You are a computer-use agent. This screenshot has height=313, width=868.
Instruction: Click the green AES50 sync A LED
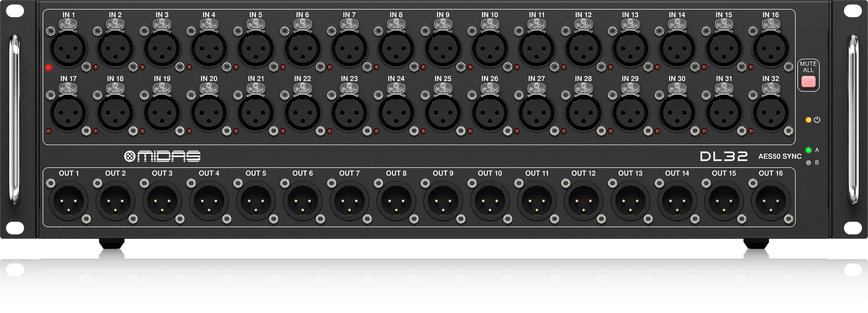click(808, 150)
